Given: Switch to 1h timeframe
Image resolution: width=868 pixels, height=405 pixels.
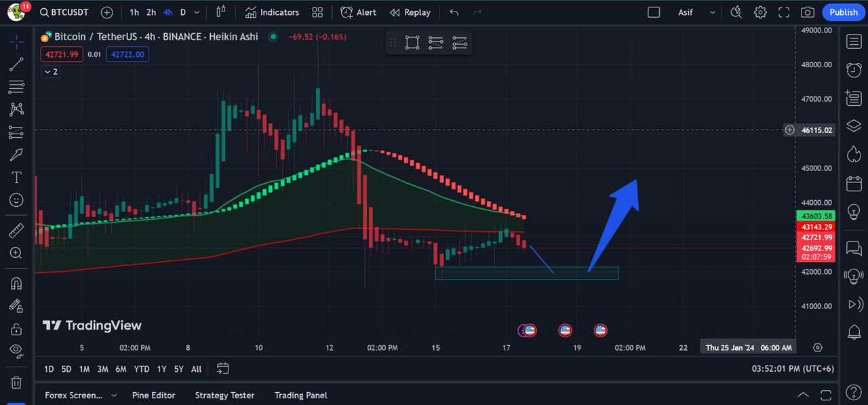Looking at the screenshot, I should click(x=134, y=12).
